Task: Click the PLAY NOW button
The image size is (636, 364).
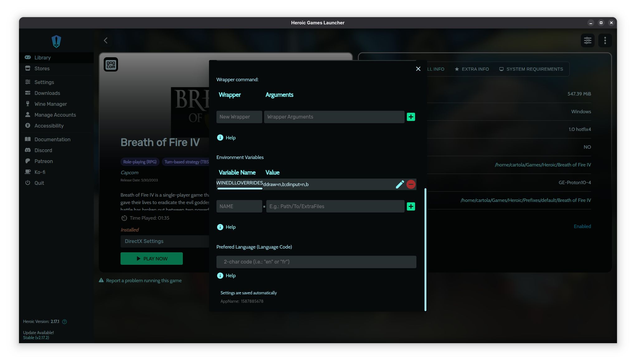Action: pyautogui.click(x=152, y=259)
